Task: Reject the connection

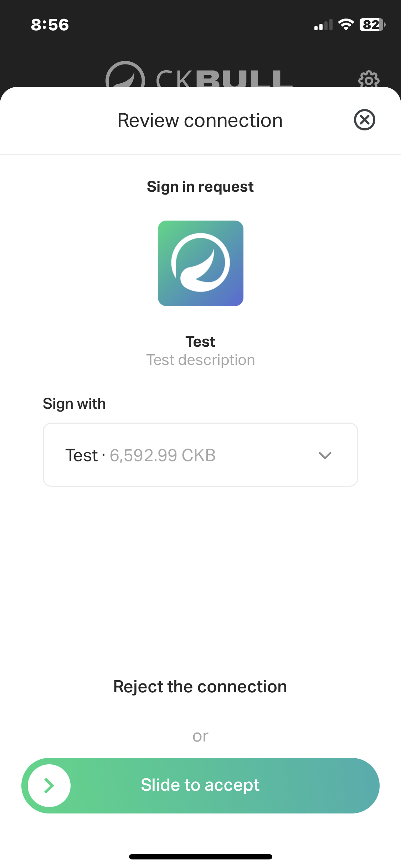Action: coord(200,687)
